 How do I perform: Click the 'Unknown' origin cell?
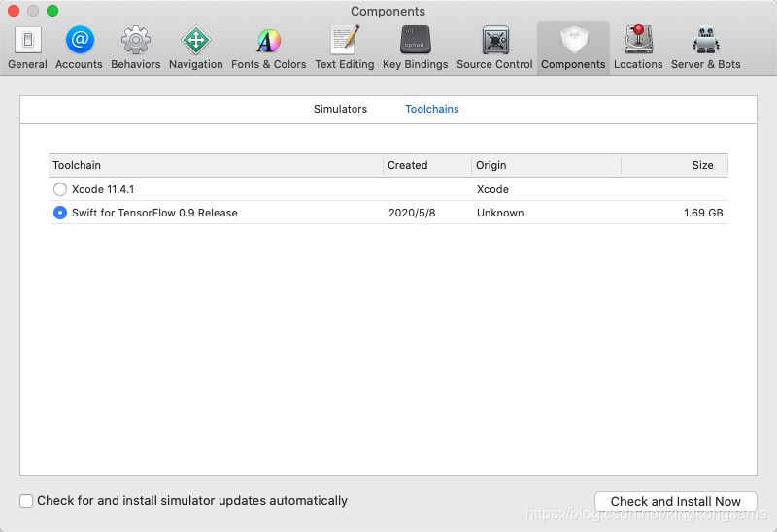(500, 213)
